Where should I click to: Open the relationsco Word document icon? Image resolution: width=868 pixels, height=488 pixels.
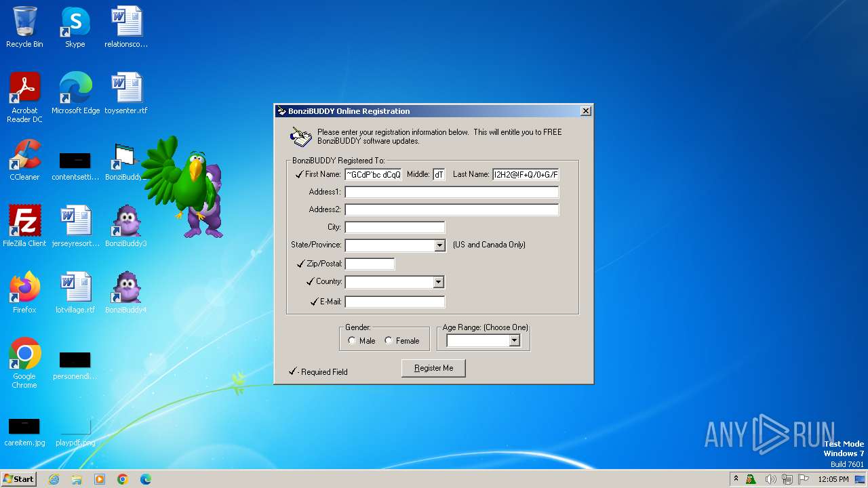coord(126,27)
